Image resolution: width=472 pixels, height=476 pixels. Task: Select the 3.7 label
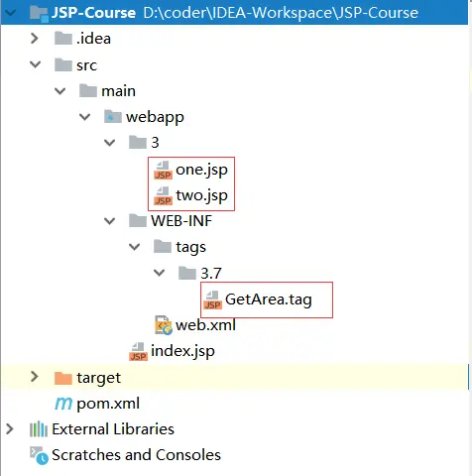(211, 273)
